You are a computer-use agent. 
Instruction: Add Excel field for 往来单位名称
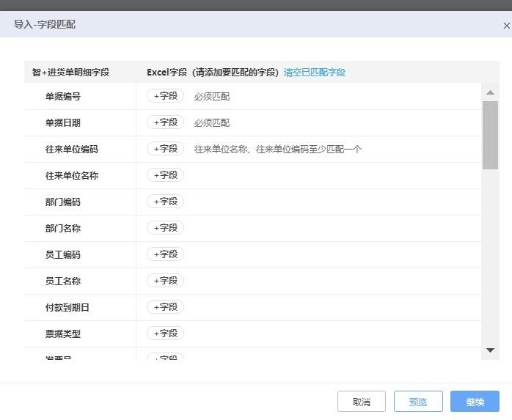pyautogui.click(x=165, y=175)
